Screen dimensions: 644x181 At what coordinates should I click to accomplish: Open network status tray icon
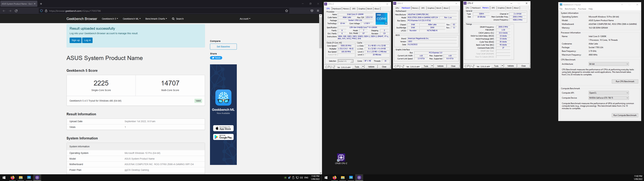297,178
